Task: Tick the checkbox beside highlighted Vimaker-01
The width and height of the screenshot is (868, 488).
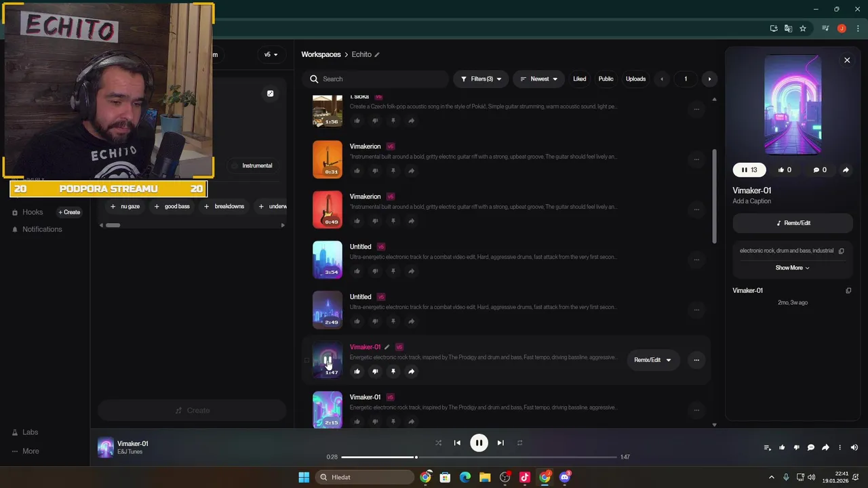Action: [307, 361]
